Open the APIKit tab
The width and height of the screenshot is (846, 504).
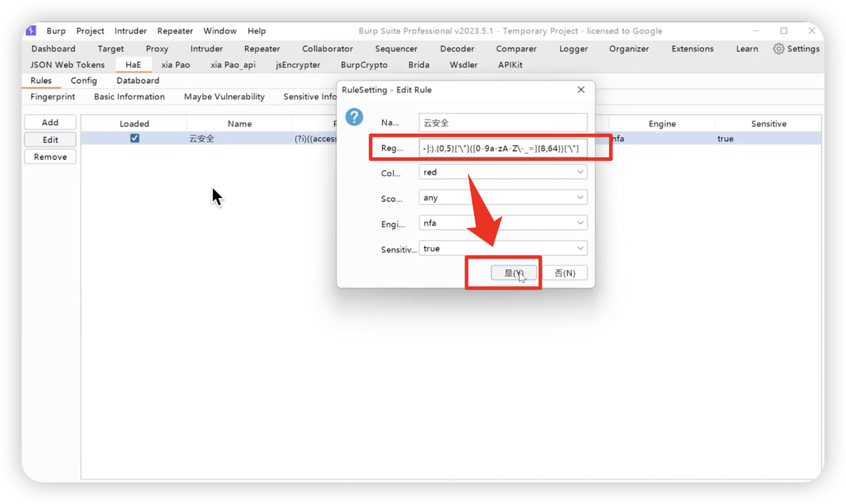(510, 65)
